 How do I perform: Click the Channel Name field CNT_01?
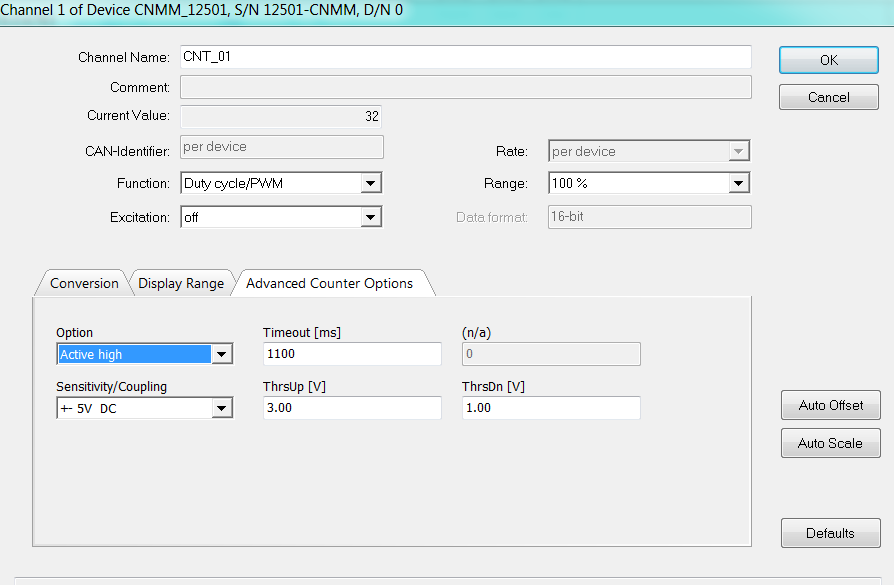[465, 57]
